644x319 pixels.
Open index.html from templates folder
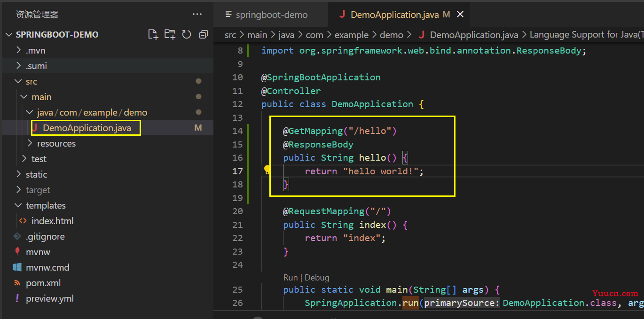pyautogui.click(x=52, y=221)
